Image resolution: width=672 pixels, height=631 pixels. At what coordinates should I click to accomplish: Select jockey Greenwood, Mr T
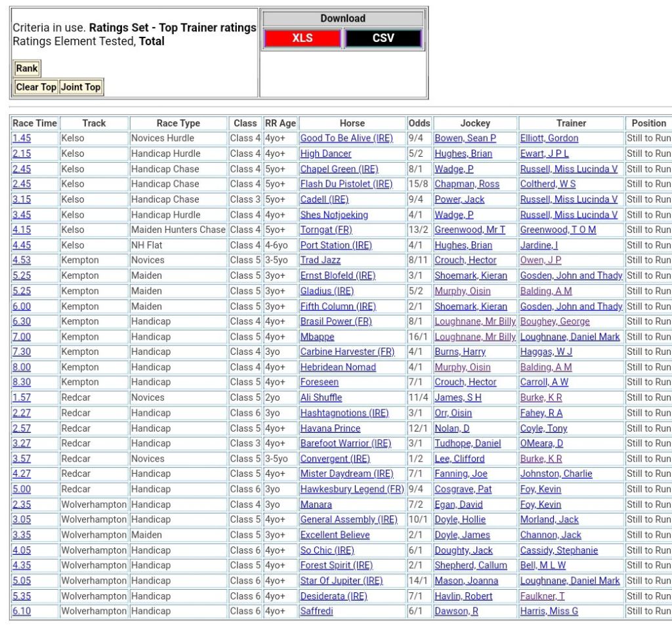tap(470, 230)
